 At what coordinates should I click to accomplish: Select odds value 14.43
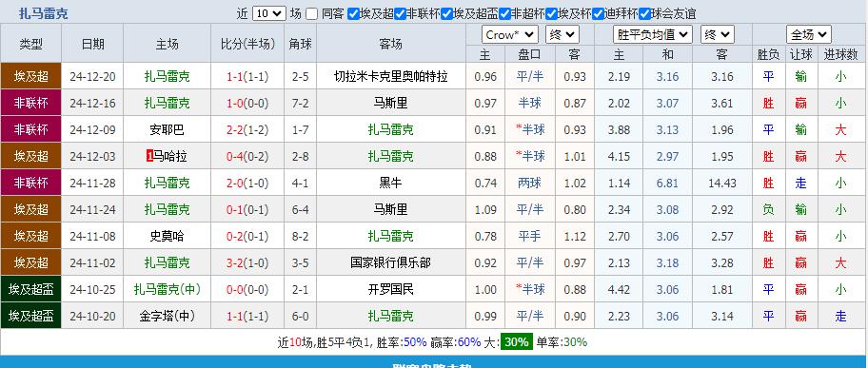(x=722, y=183)
